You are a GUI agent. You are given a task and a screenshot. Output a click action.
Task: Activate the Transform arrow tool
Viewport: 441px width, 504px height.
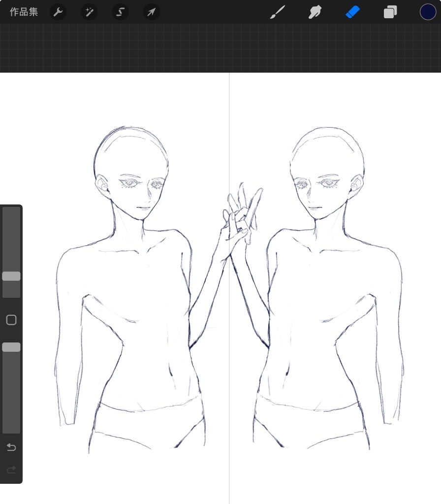click(x=152, y=12)
